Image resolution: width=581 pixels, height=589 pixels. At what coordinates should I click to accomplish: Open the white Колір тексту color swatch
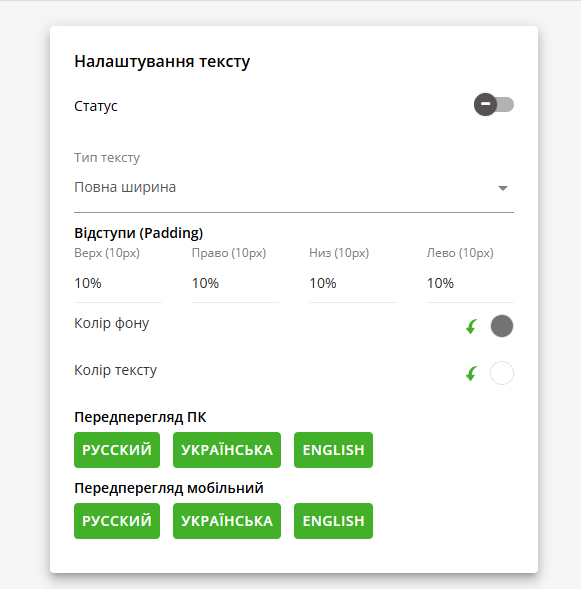[x=502, y=373]
